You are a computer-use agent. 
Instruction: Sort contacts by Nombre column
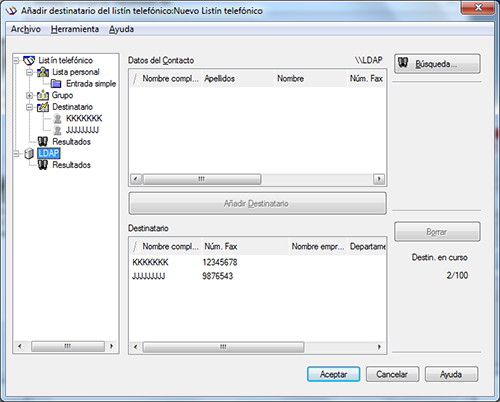coord(311,79)
